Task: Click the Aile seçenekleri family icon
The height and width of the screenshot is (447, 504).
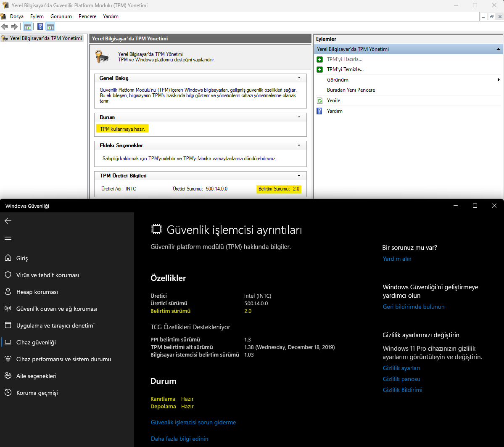Action: coord(8,376)
